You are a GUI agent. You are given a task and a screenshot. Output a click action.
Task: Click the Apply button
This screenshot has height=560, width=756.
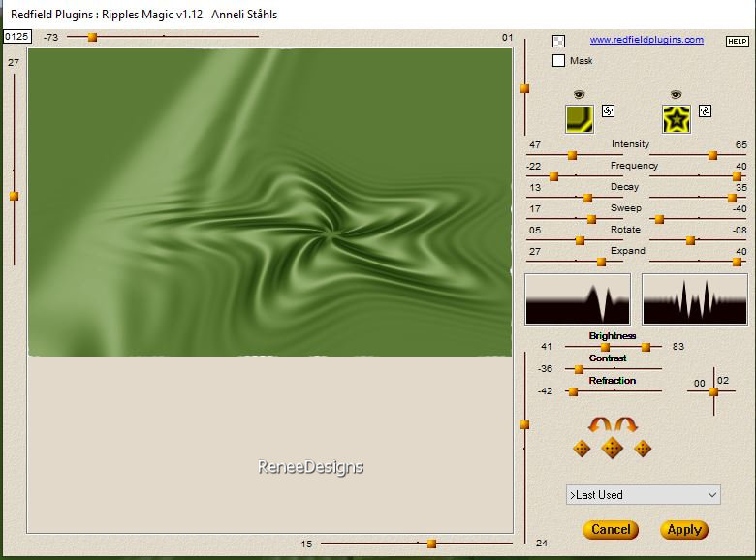[684, 530]
